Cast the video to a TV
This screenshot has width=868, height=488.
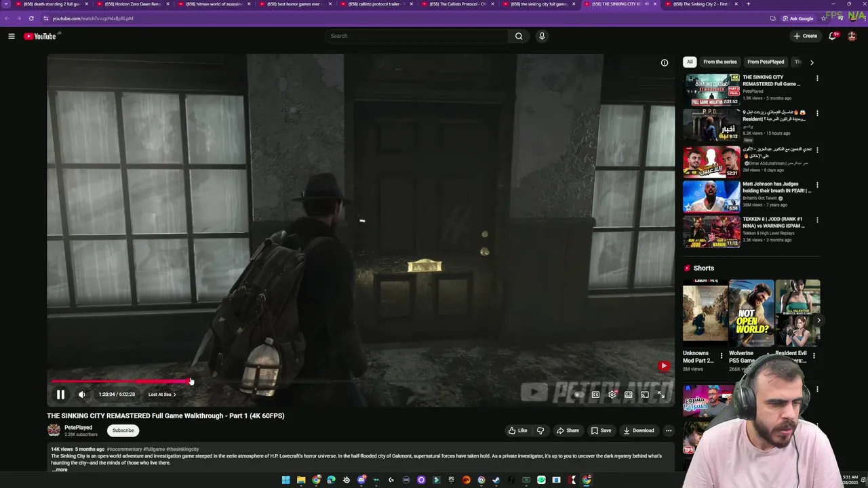pyautogui.click(x=645, y=394)
